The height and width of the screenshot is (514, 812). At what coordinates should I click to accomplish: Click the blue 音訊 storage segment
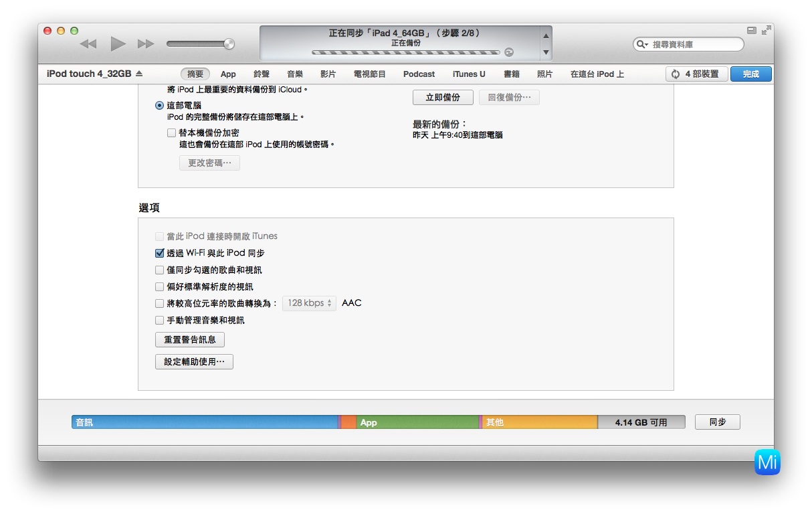[205, 422]
